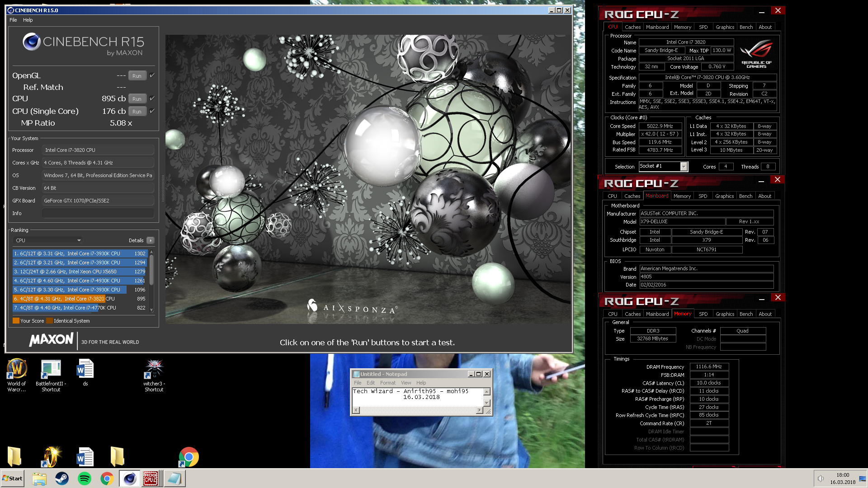Toggle the OpenGL test checkbox
This screenshot has height=488, width=868.
[152, 75]
